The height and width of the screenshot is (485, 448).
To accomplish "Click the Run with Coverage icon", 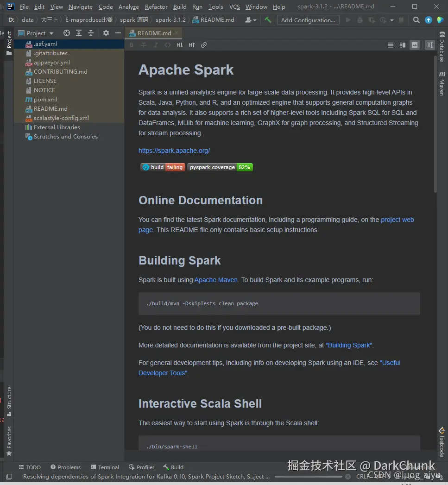I will [x=372, y=20].
